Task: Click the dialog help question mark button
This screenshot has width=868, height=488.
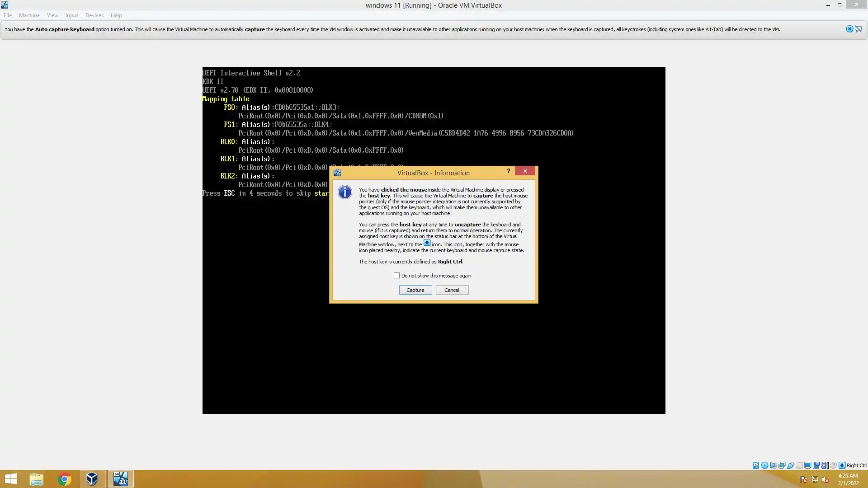Action: pos(509,171)
